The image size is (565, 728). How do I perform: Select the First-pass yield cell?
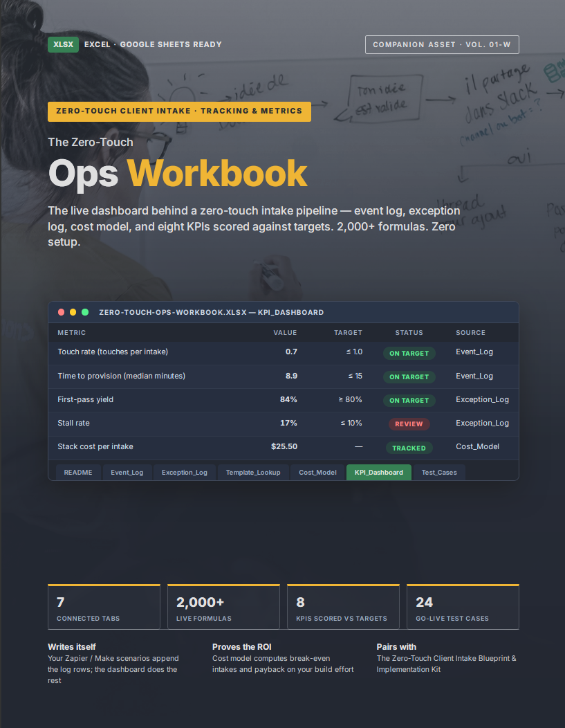85,399
